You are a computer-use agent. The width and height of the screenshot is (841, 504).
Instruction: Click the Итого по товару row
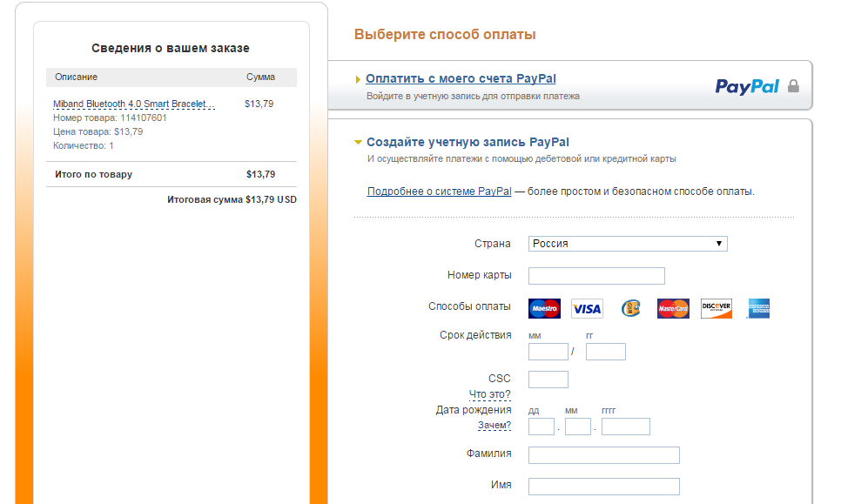[x=172, y=174]
